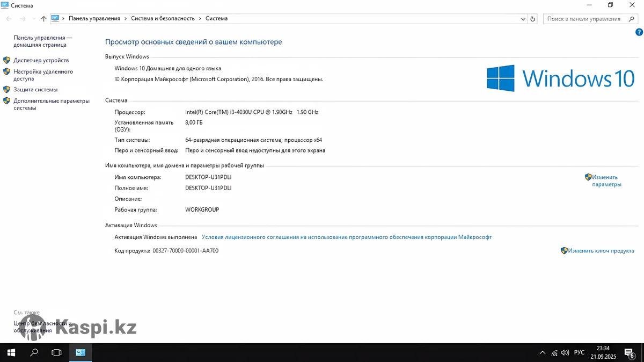Click the back navigation arrow
Screen dimensions: 644x362
(9, 19)
